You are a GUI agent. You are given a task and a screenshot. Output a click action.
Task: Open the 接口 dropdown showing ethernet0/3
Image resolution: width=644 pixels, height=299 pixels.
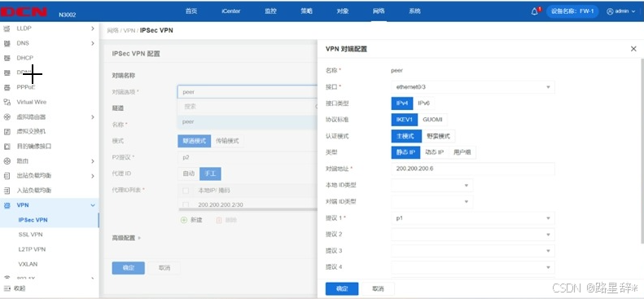point(473,87)
